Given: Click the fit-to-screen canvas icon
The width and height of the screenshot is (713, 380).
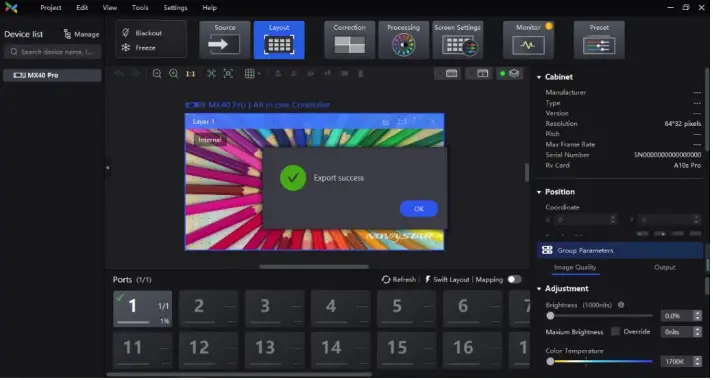Looking at the screenshot, I should [212, 74].
